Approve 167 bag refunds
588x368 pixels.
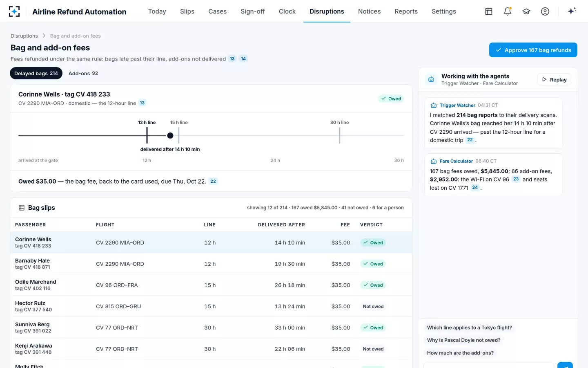[533, 50]
